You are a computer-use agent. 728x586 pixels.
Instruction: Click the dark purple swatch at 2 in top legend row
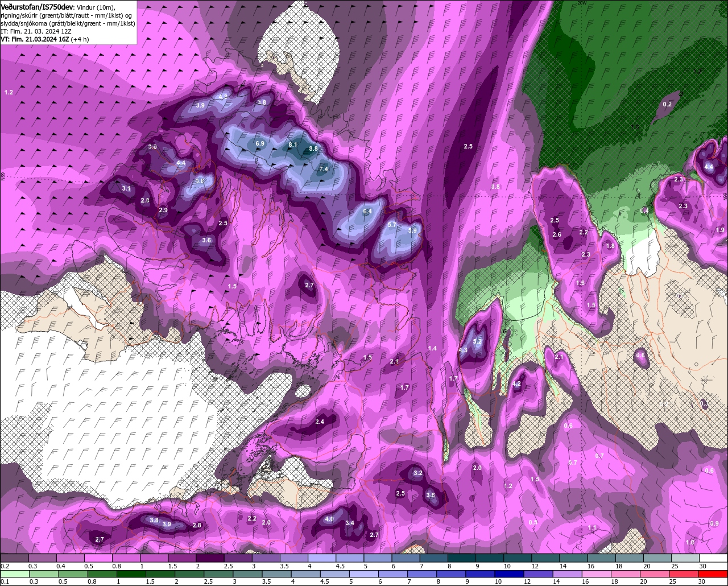tap(210, 558)
